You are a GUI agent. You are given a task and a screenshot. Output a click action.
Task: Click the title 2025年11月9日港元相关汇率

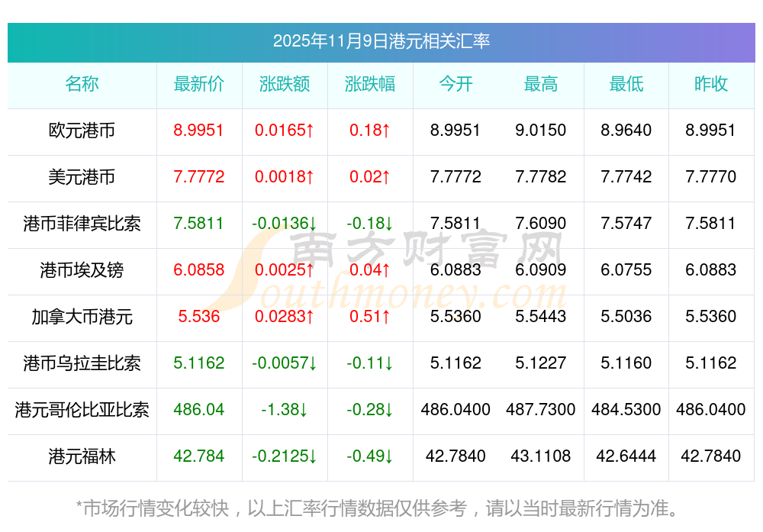[x=381, y=41]
